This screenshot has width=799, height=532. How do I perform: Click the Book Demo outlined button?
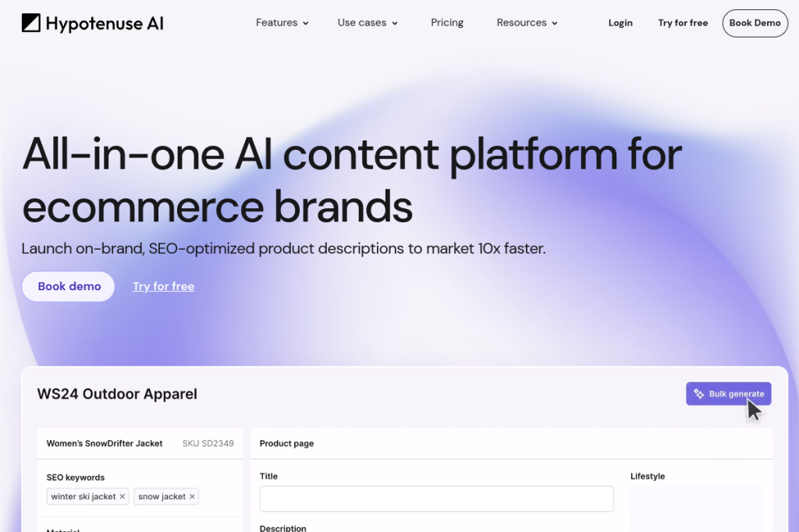coord(755,23)
